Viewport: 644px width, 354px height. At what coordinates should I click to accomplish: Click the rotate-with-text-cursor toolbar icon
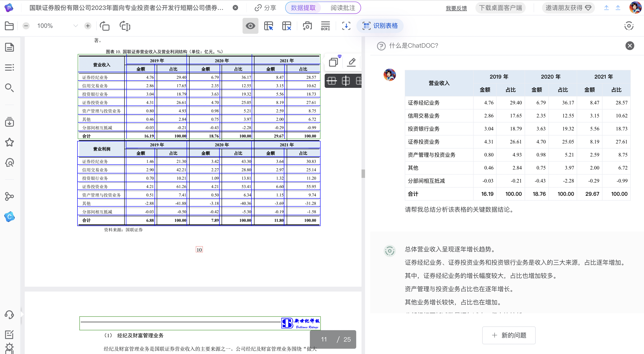coord(125,26)
